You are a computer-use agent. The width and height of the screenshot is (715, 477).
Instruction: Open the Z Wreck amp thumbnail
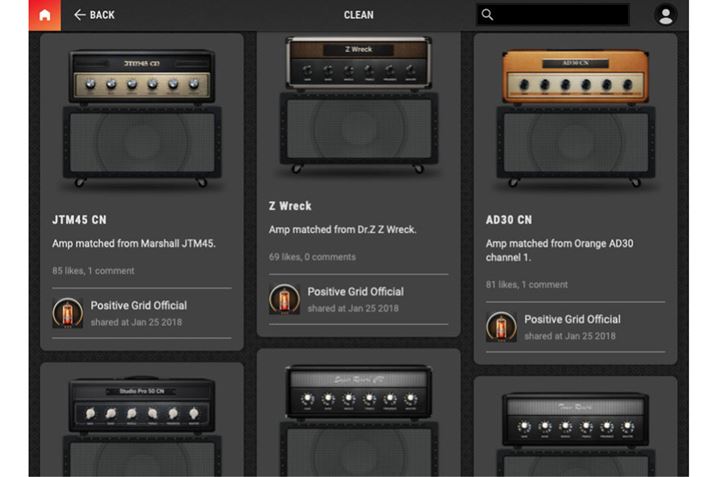pyautogui.click(x=359, y=105)
